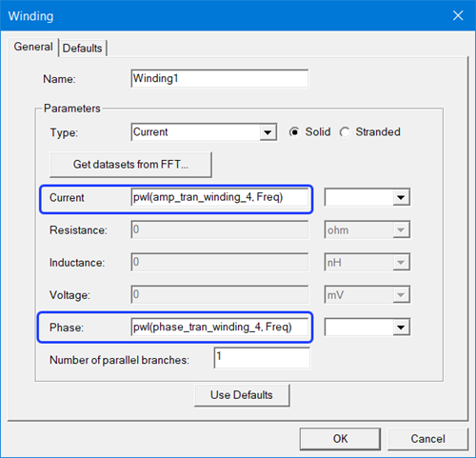Click the Name field containing Winding1
Screen dimensions: 476x458
click(219, 78)
